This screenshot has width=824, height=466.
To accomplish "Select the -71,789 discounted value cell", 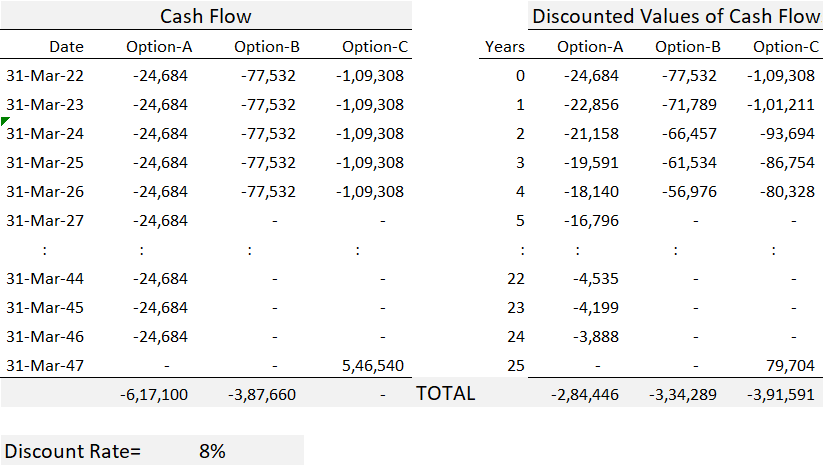I will [689, 105].
